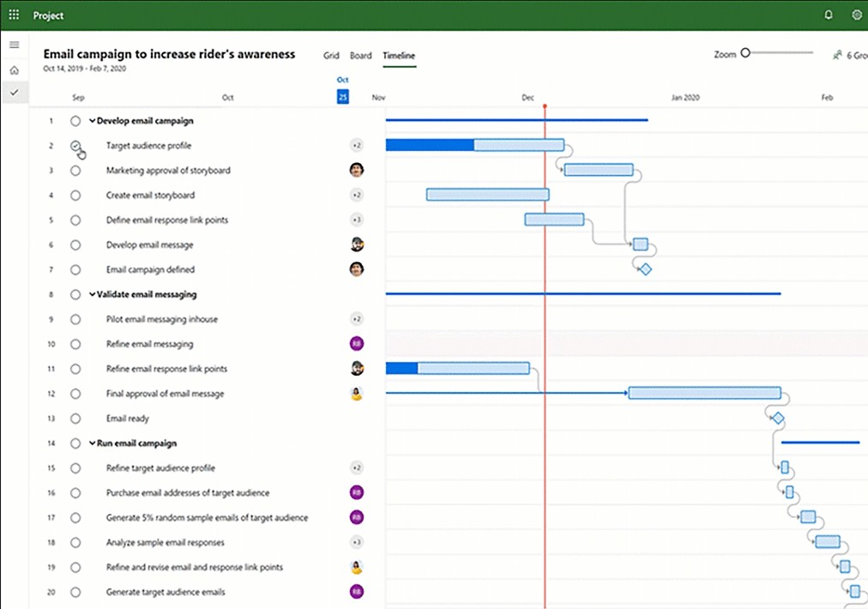This screenshot has height=609, width=868.
Task: Click the project title Email campaign heading
Action: pyautogui.click(x=169, y=54)
